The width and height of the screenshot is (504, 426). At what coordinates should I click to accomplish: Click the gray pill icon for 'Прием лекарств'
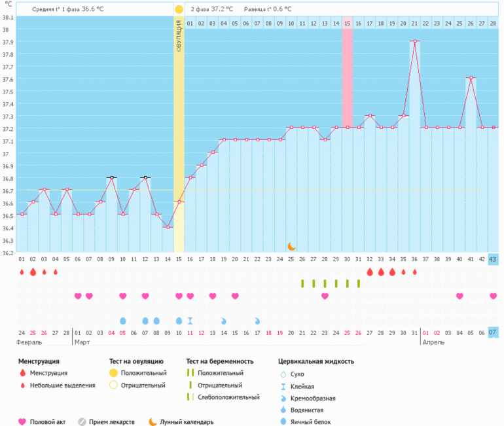82,422
